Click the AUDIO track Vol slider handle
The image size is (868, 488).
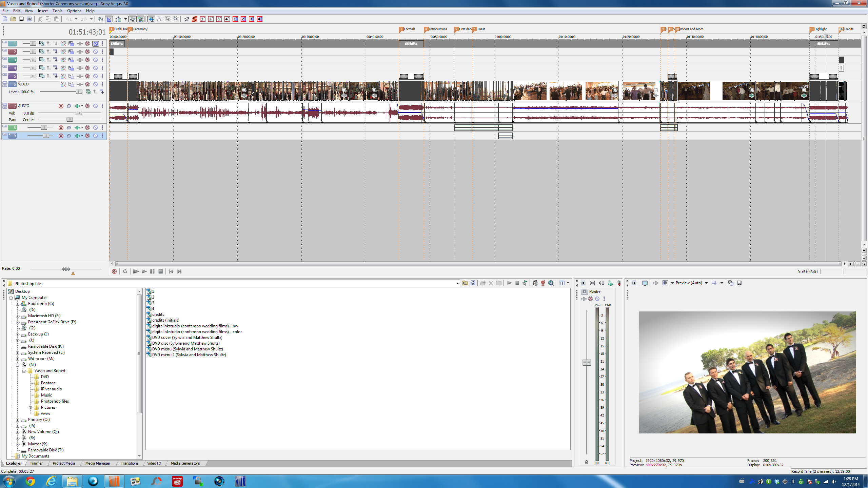pos(79,113)
